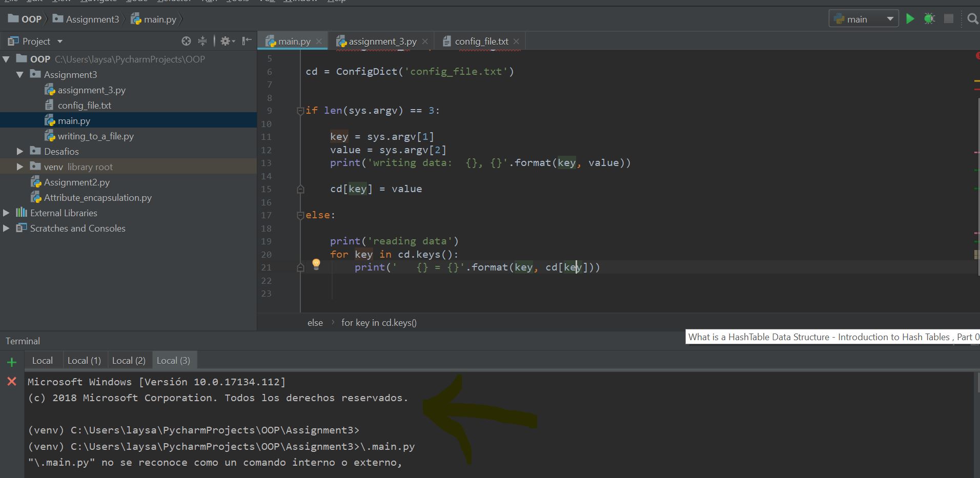Start debugging with the bug icon
980x478 pixels.
pyautogui.click(x=929, y=19)
